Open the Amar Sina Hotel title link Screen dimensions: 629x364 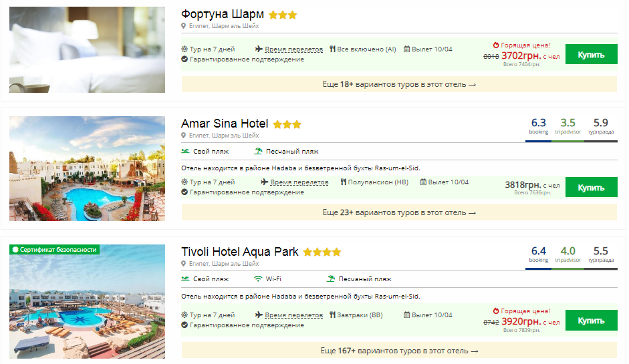coord(225,124)
